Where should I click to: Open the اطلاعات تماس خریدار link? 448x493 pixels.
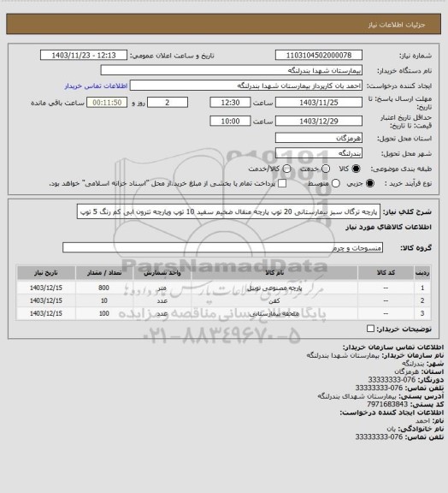(x=96, y=86)
